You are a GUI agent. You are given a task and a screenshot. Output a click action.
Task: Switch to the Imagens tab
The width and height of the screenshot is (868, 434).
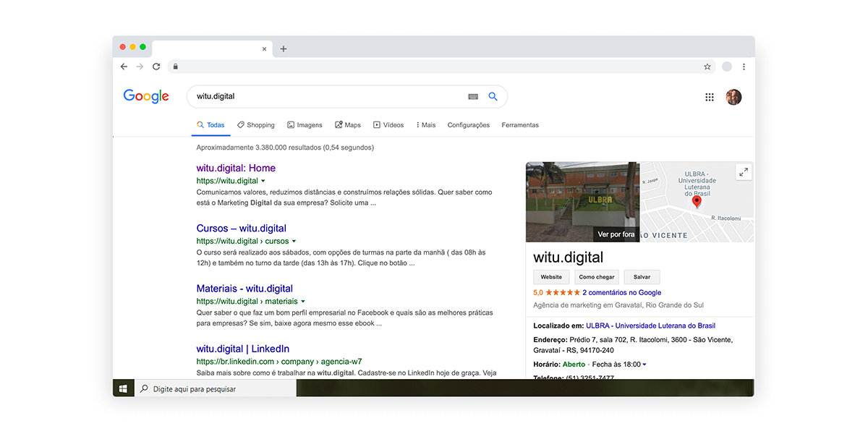305,125
